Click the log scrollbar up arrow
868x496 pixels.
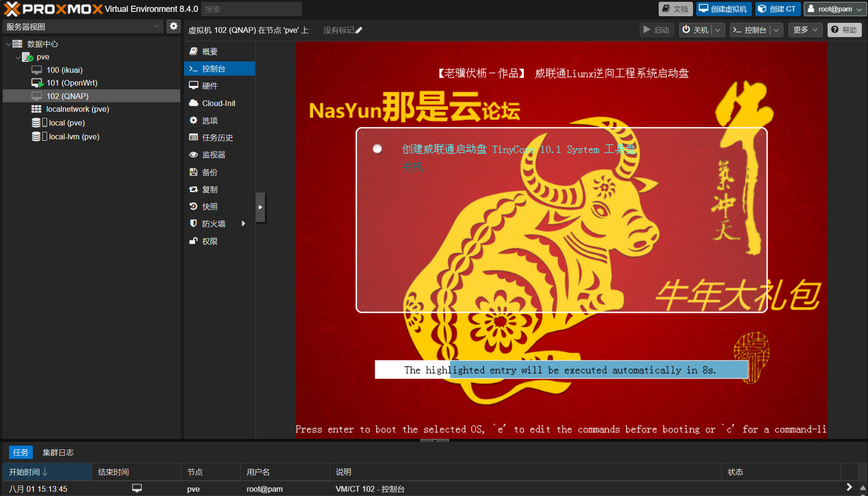pyautogui.click(x=863, y=488)
